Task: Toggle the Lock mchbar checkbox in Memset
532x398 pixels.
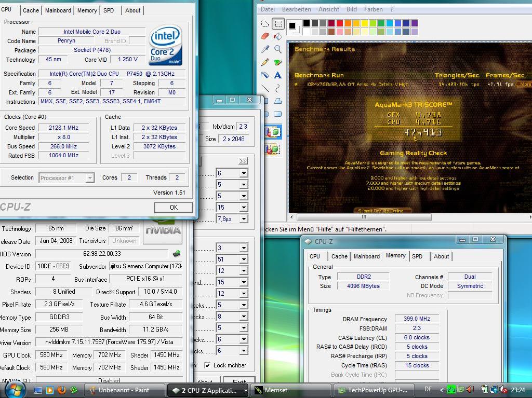Action: coord(207,365)
